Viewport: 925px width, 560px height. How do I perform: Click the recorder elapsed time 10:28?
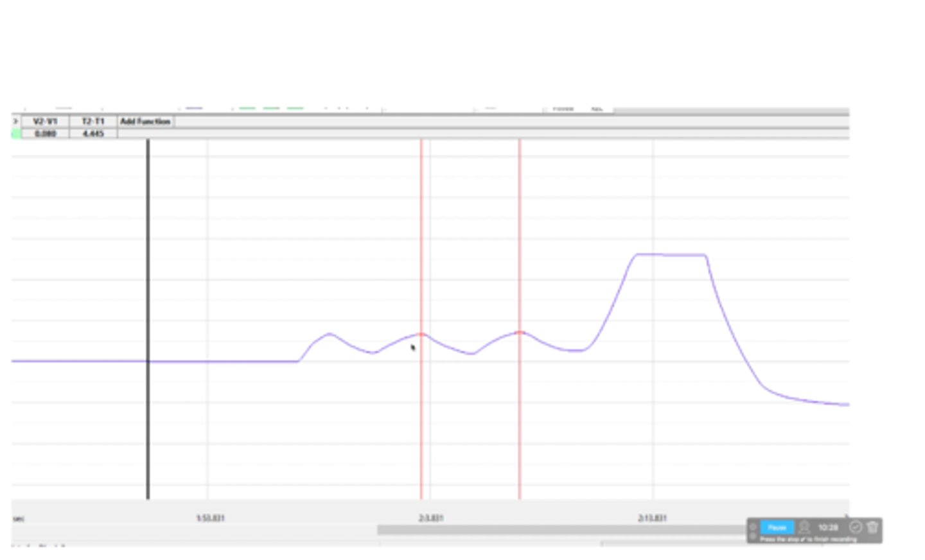[828, 527]
